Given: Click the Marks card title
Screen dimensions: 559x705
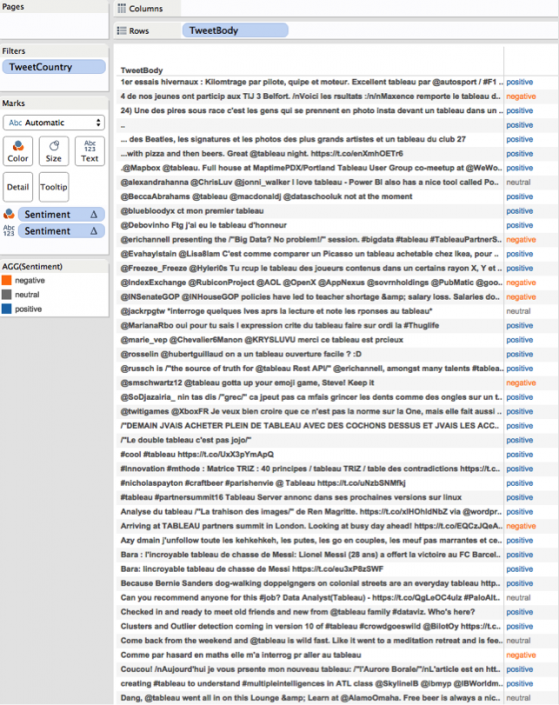Looking at the screenshot, I should (13, 103).
